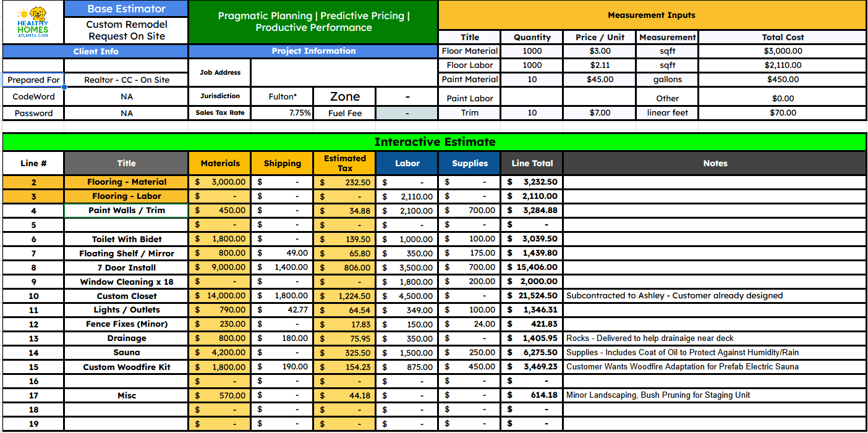Select the Toilet With Bidet title cell

pyautogui.click(x=127, y=239)
